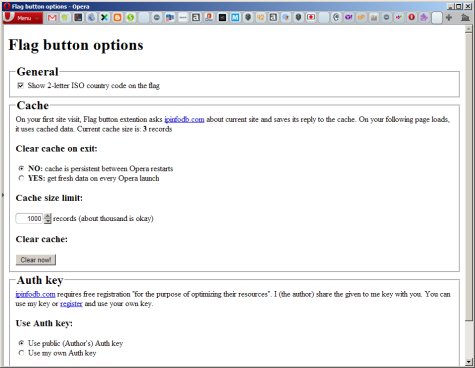
Task: Select YES: get fresh data radio button
Action: (x=21, y=178)
